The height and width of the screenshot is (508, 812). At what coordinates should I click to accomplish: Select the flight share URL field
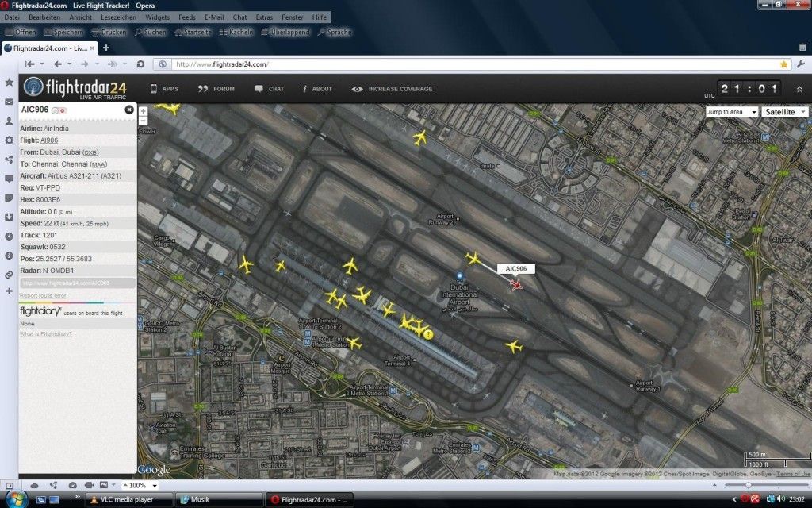tap(78, 283)
